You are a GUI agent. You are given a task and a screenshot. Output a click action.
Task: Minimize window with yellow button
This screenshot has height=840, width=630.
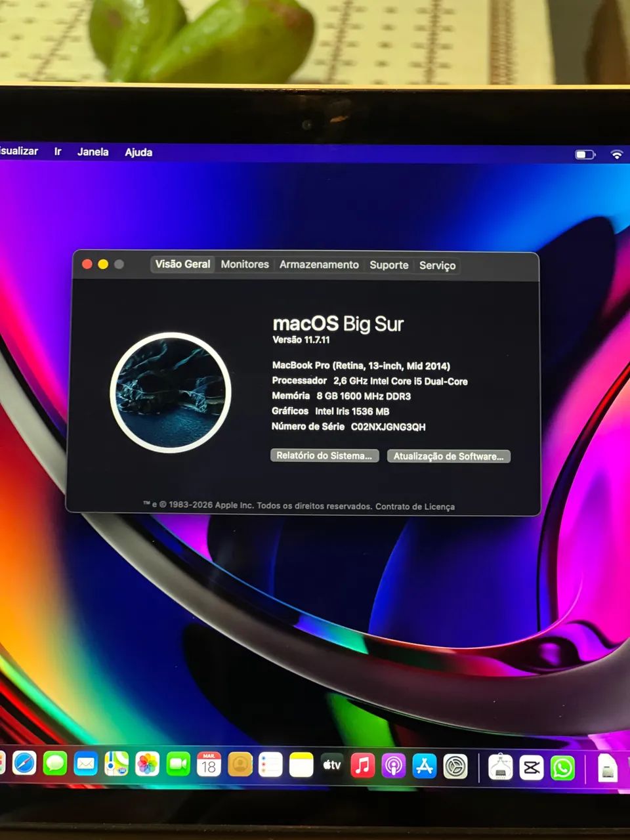[103, 264]
